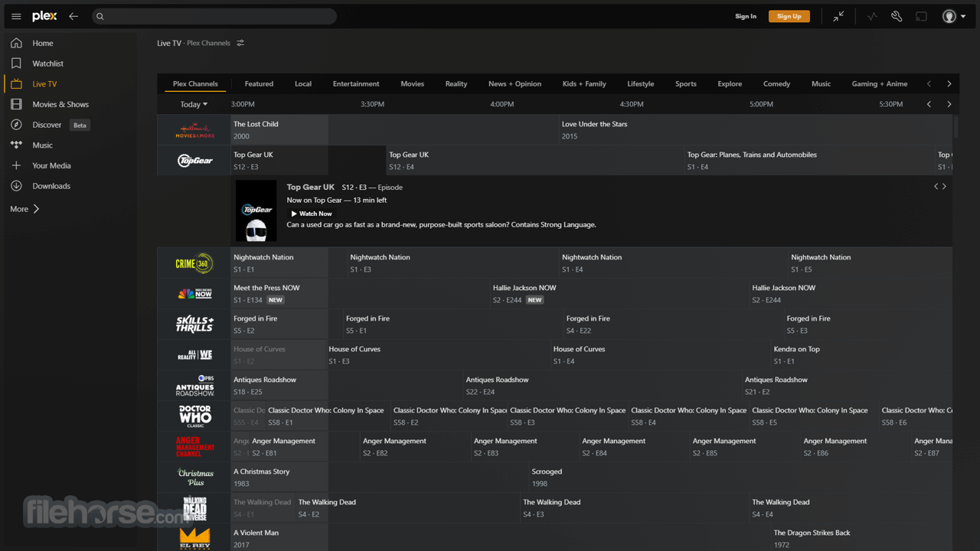The height and width of the screenshot is (551, 980).
Task: Click into the search field
Action: coord(214,16)
